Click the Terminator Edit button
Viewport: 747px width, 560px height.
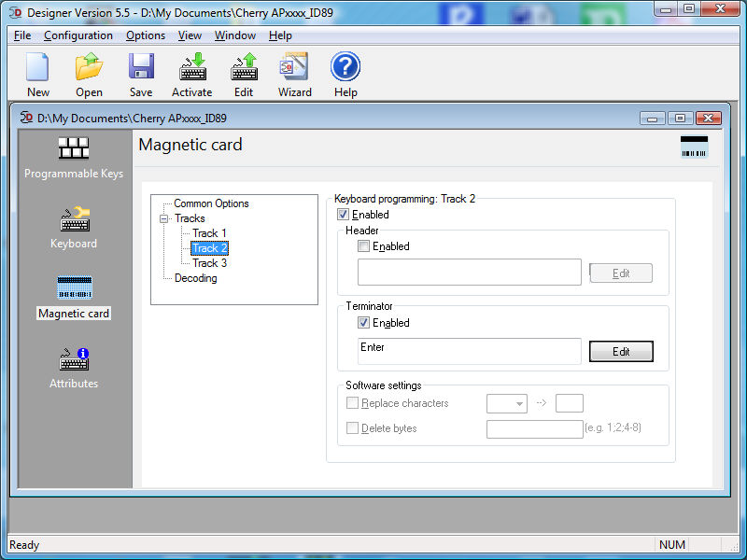621,352
